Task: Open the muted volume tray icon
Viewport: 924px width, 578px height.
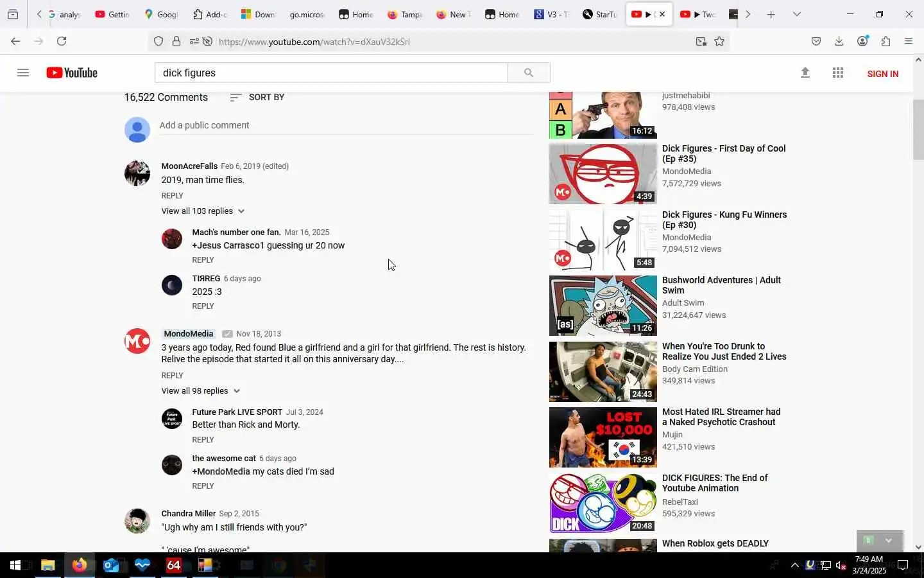Action: [841, 565]
